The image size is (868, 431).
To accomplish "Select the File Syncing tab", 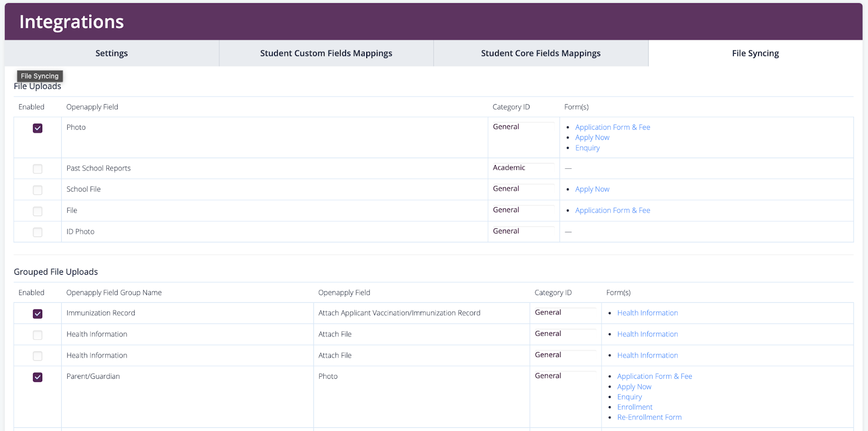I will (755, 53).
